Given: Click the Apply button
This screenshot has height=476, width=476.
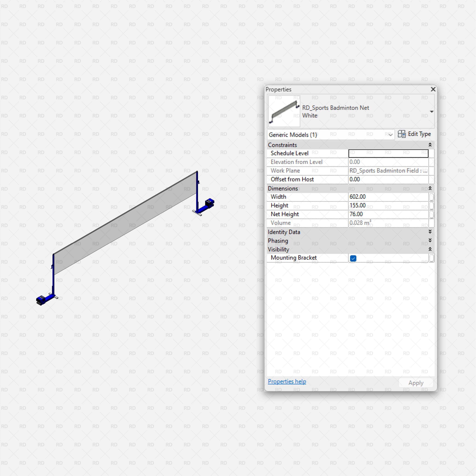Looking at the screenshot, I should coord(416,383).
